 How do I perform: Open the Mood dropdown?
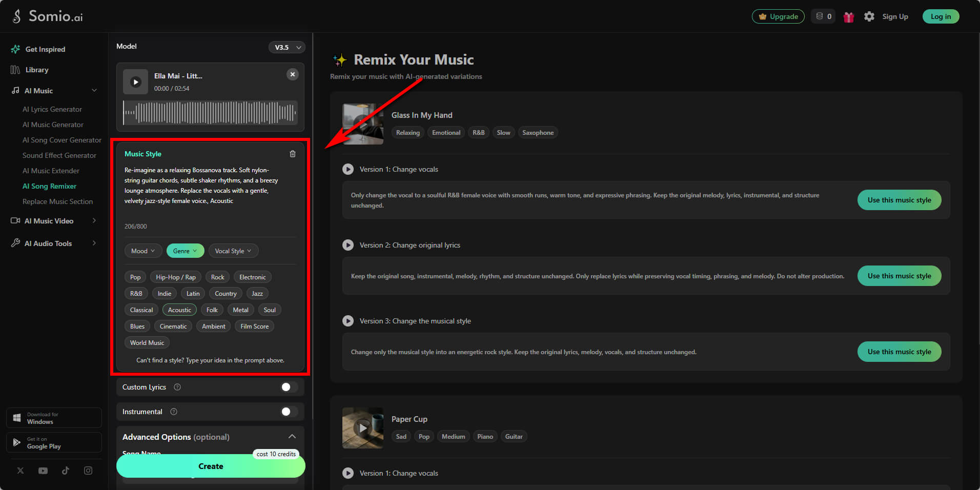pos(143,251)
